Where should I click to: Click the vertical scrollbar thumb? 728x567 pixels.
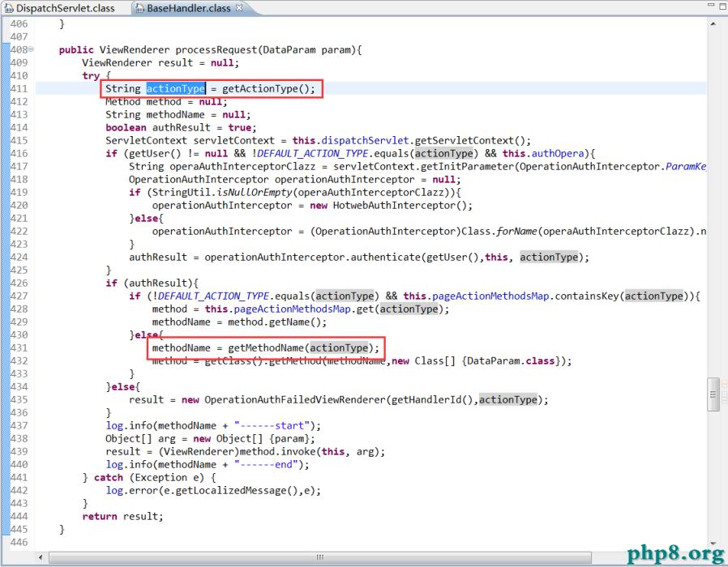tap(713, 394)
